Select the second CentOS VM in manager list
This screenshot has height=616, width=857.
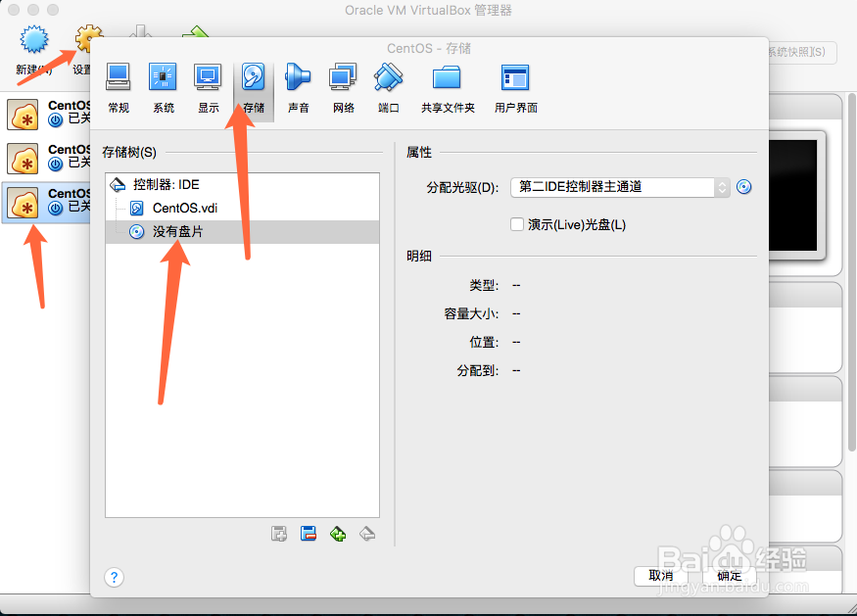(46, 158)
